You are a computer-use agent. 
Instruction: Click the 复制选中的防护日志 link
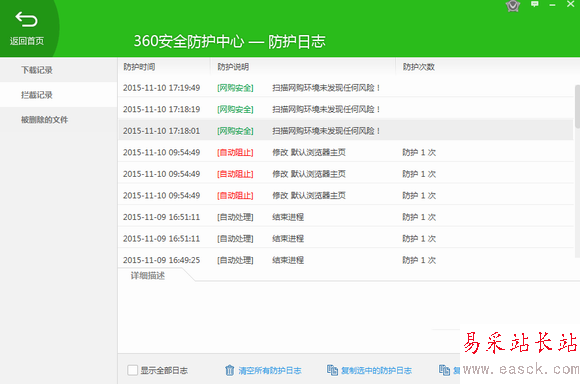pos(376,370)
